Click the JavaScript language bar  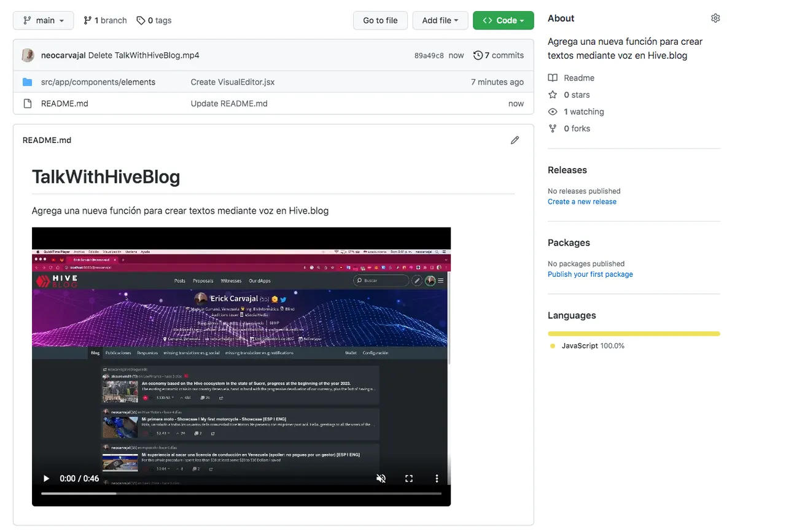(x=634, y=334)
